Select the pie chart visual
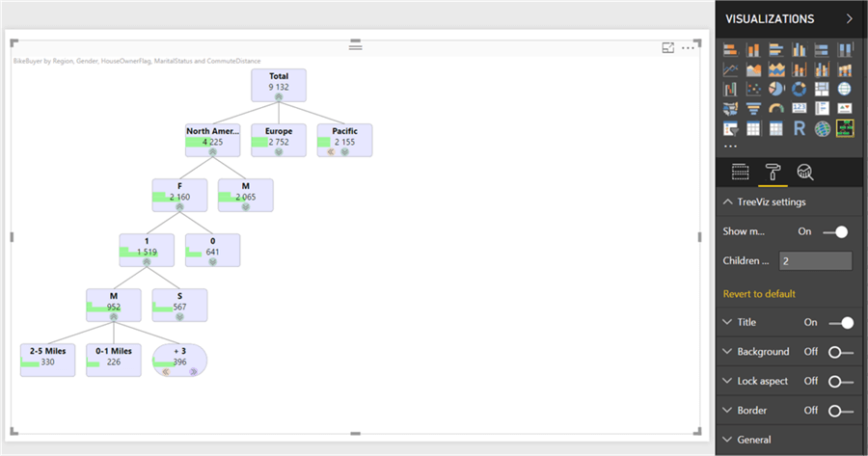Image resolution: width=868 pixels, height=456 pixels. (776, 89)
